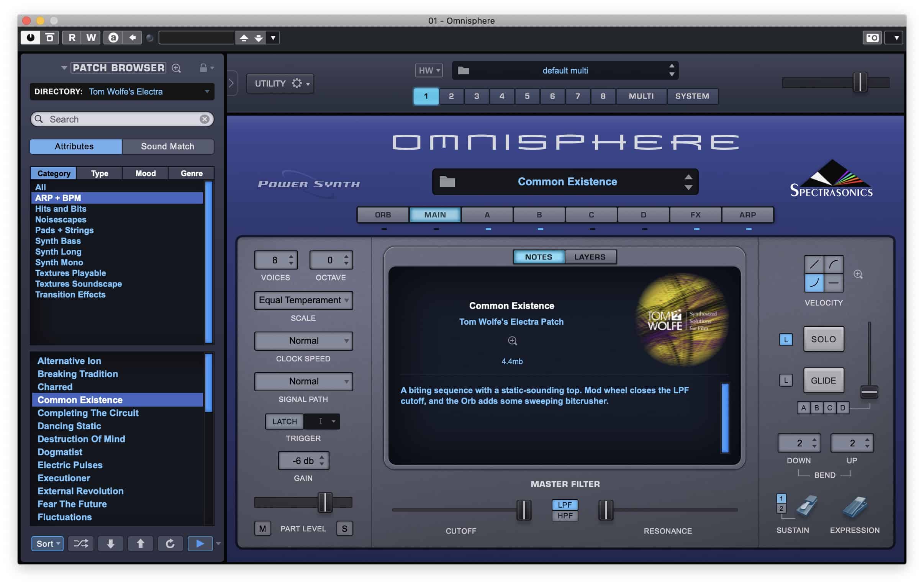Open the HW dropdown

[429, 70]
